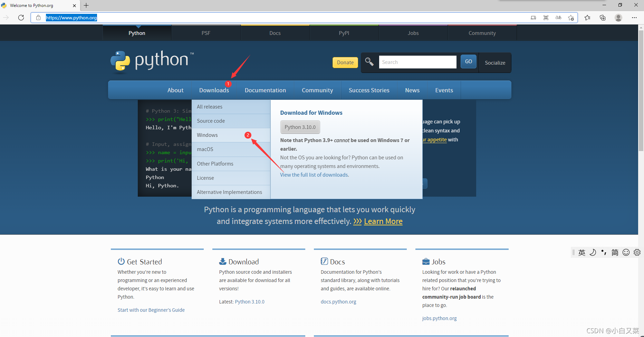Open the Learn More link
The height and width of the screenshot is (337, 644).
(383, 222)
